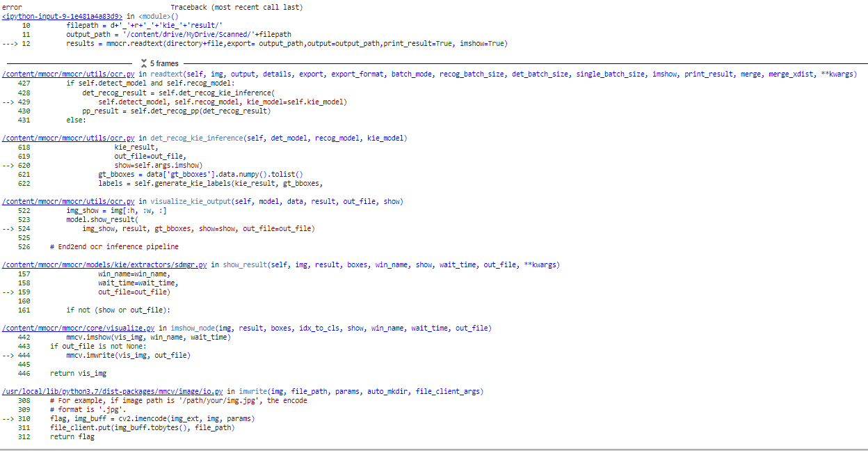This screenshot has height=451, width=868.
Task: Open ocr.py link in visualize_kie_output frame
Action: point(68,201)
